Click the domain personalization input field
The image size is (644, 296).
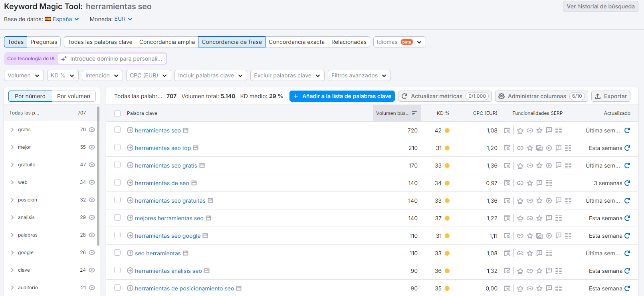point(112,59)
